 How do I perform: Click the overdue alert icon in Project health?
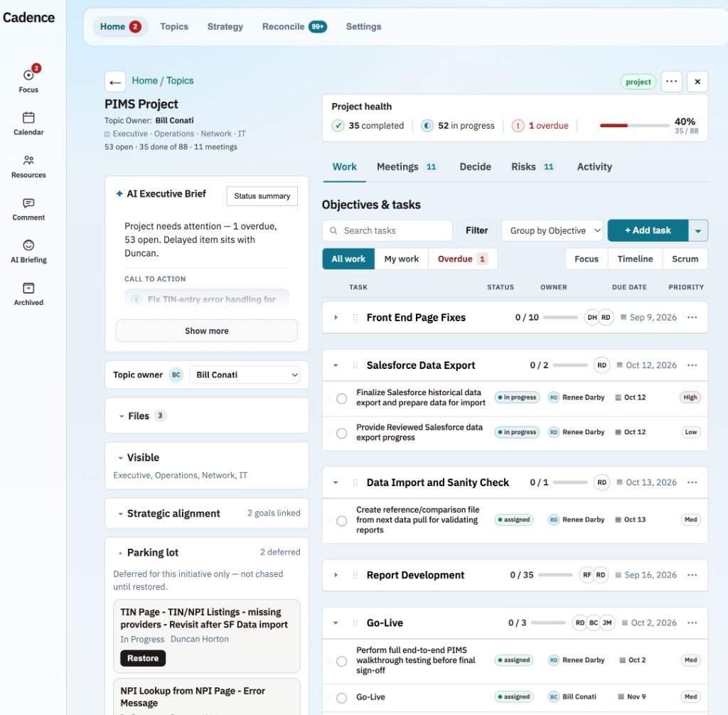point(518,126)
